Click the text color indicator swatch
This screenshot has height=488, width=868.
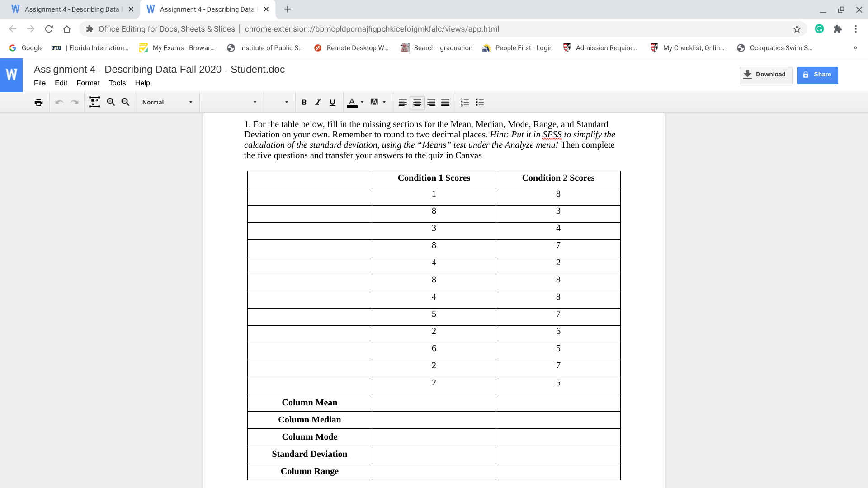pyautogui.click(x=352, y=102)
